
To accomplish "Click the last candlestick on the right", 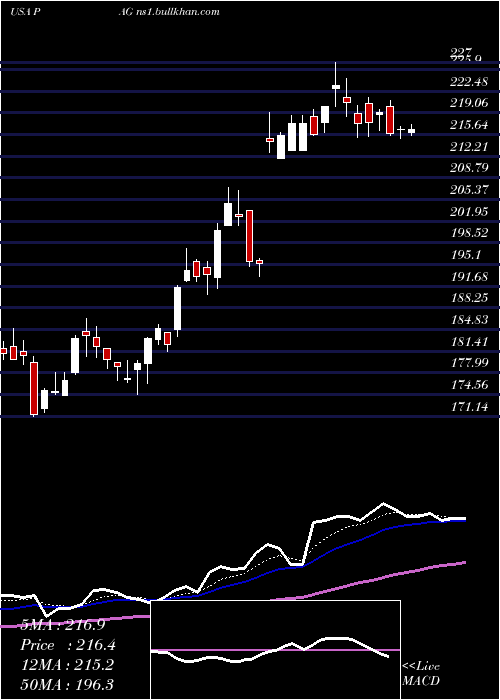I will coord(412,130).
